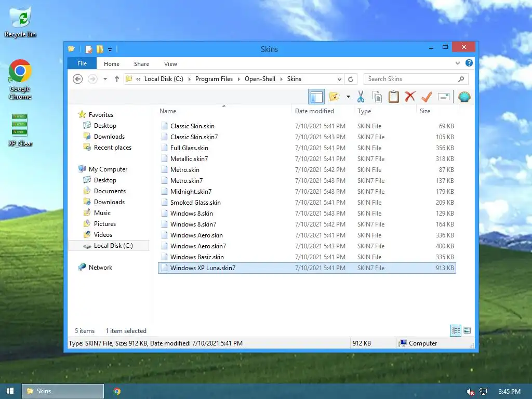Select the Smoked Glass.skin file
This screenshot has width=532, height=399.
(307, 202)
